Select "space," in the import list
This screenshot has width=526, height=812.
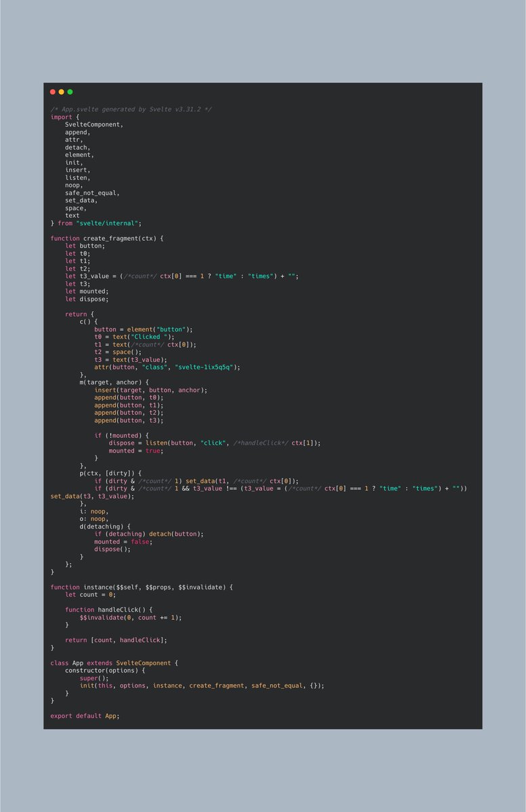tap(76, 208)
